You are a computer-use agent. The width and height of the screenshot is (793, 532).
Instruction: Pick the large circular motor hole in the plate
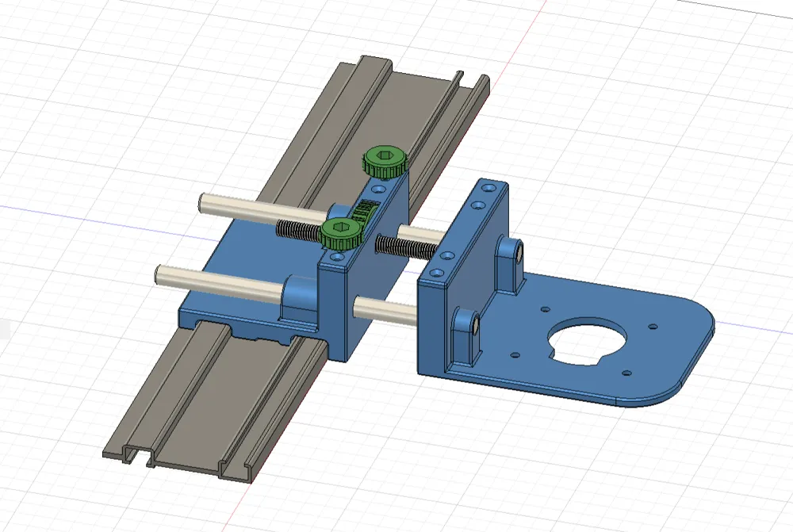[587, 340]
